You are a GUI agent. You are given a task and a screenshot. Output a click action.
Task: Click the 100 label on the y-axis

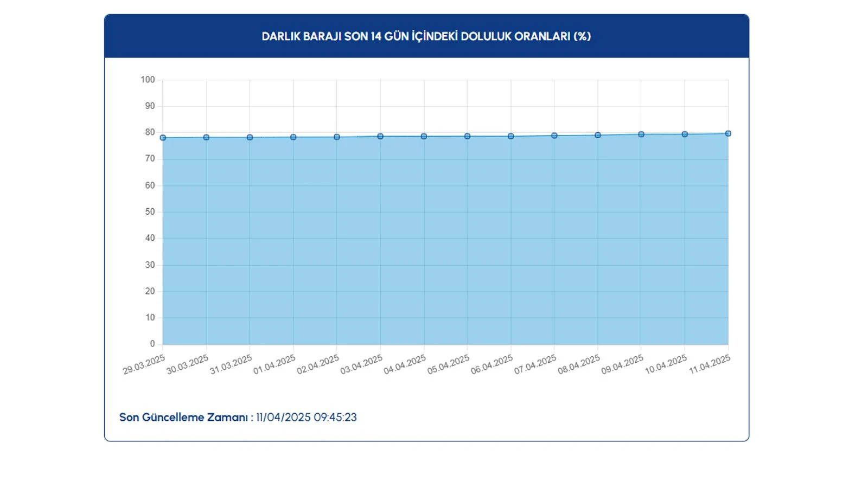click(x=148, y=80)
